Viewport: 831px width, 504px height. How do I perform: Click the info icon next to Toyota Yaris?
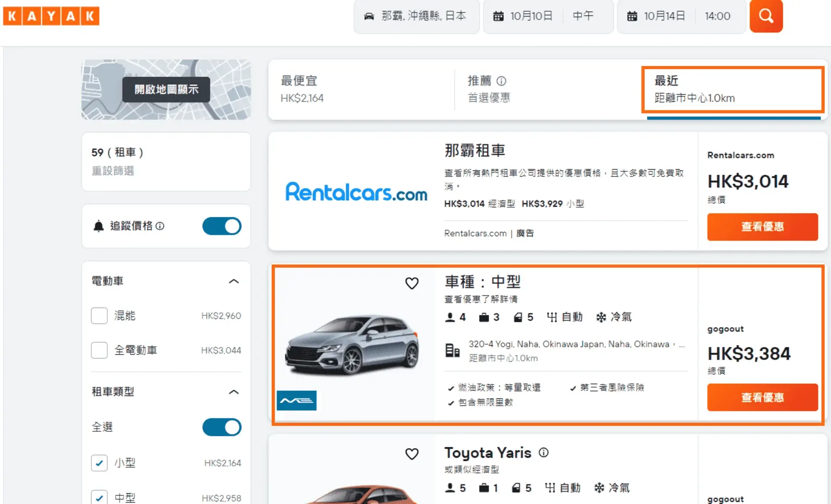pyautogui.click(x=544, y=453)
